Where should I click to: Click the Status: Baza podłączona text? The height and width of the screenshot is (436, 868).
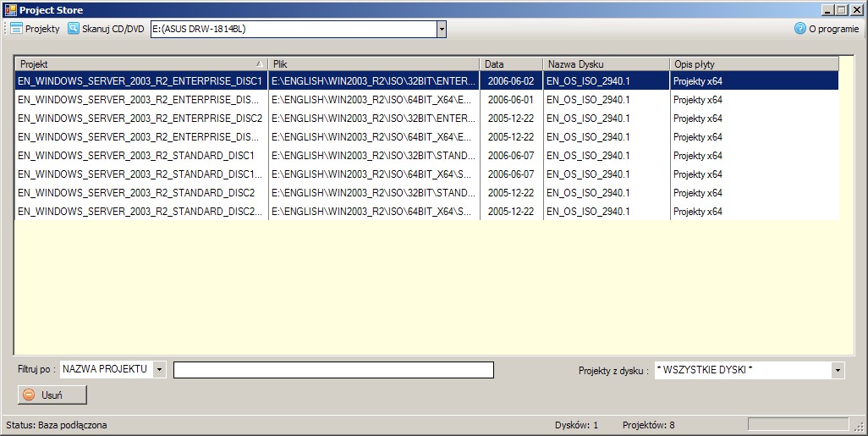click(x=57, y=425)
